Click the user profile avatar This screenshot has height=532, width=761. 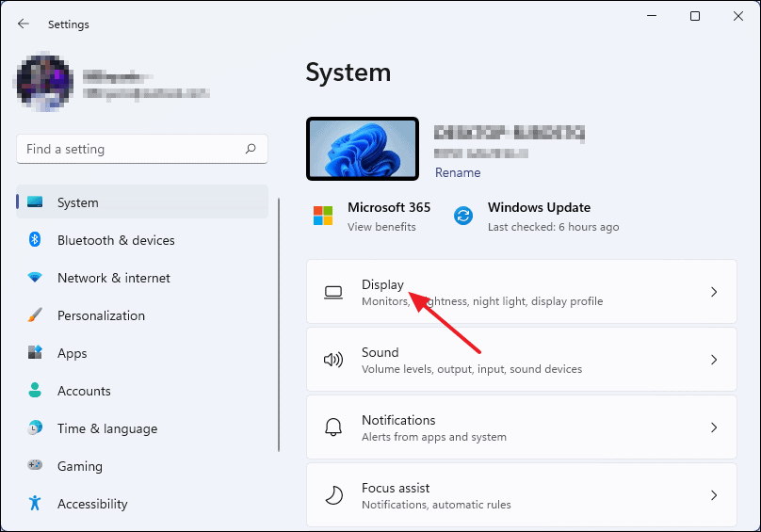45,82
